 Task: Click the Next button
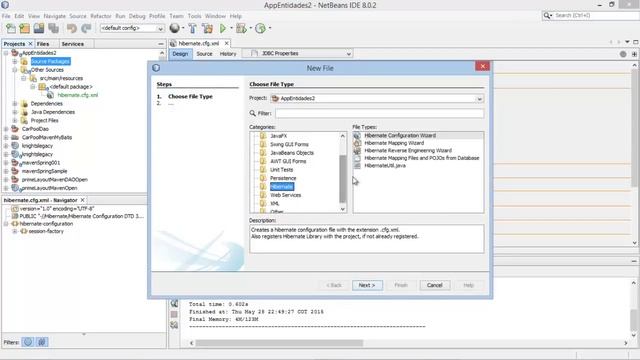tap(367, 285)
